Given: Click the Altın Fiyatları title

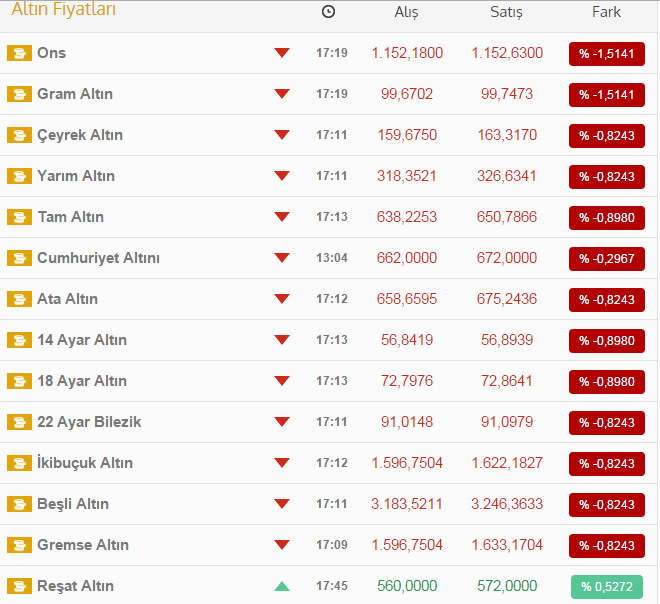Looking at the screenshot, I should (63, 10).
